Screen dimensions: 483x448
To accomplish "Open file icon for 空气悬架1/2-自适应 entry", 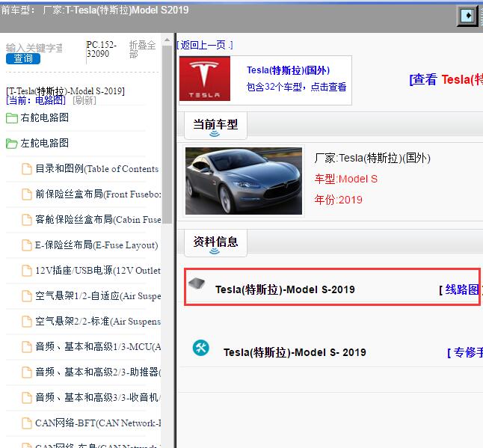I will 27,296.
